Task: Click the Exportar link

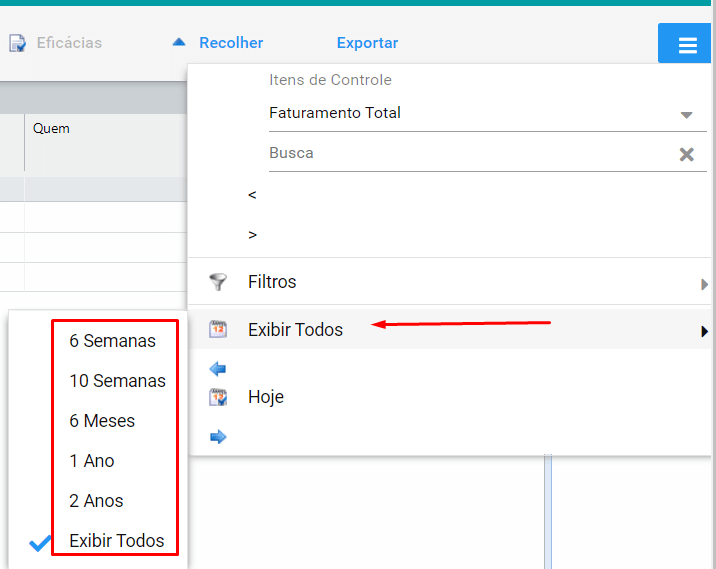Action: pos(367,43)
